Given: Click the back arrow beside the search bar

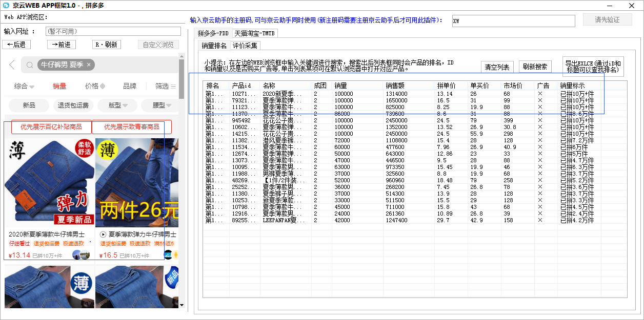Looking at the screenshot, I should 12,65.
